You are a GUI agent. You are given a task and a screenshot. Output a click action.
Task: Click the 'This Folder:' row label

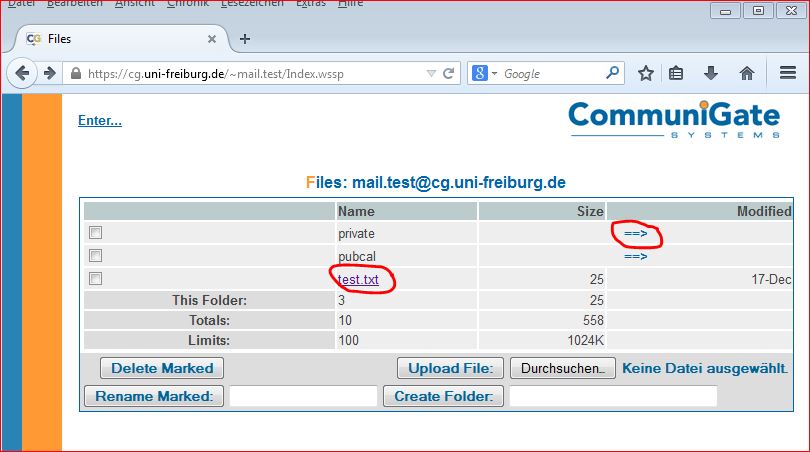coord(209,300)
